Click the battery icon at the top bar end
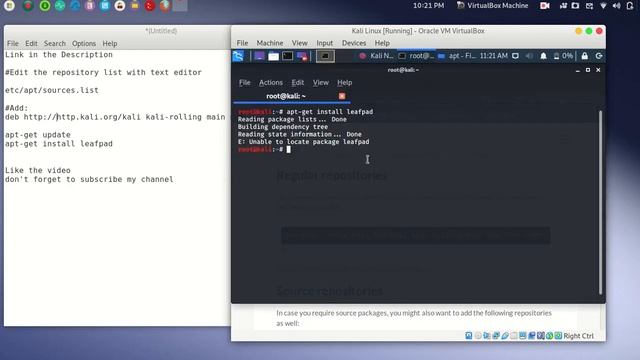The width and height of the screenshot is (640, 360). [630, 6]
